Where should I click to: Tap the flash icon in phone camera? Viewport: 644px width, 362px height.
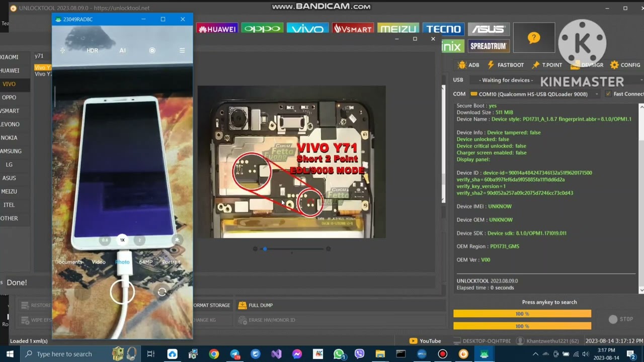(62, 50)
